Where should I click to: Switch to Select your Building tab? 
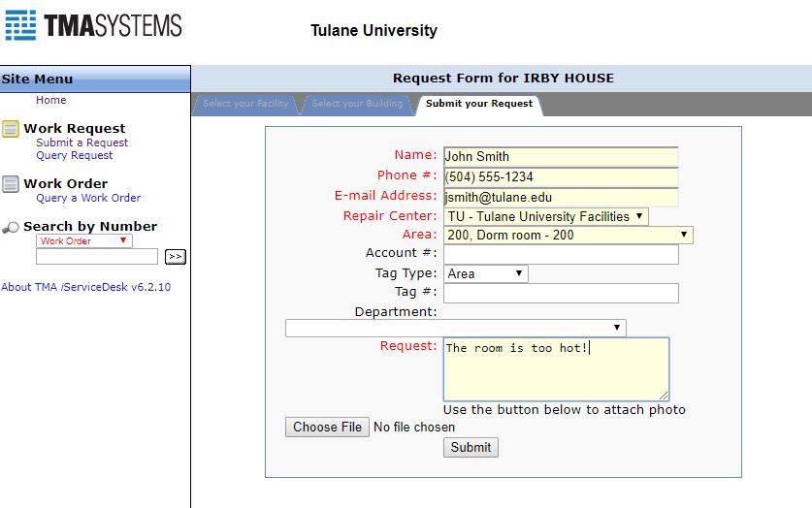(x=357, y=104)
